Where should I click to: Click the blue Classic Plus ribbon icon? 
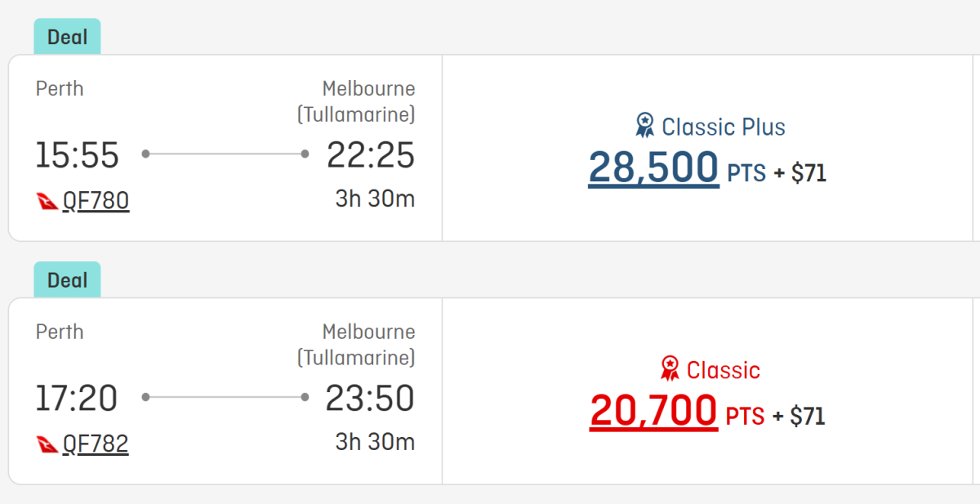click(645, 126)
